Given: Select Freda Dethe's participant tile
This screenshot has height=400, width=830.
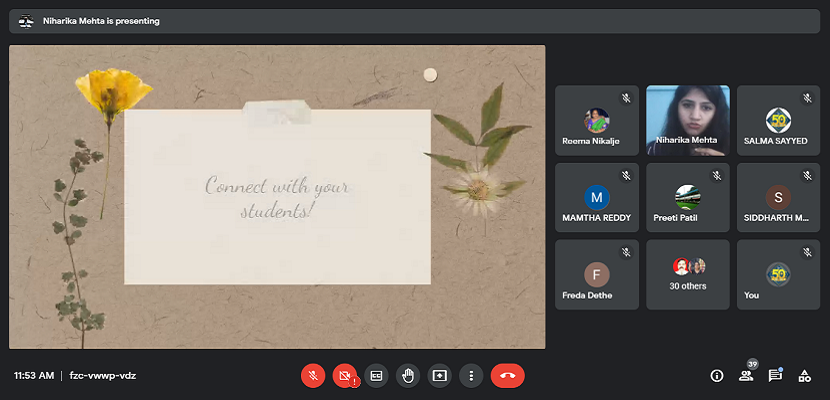Looking at the screenshot, I should 597,274.
